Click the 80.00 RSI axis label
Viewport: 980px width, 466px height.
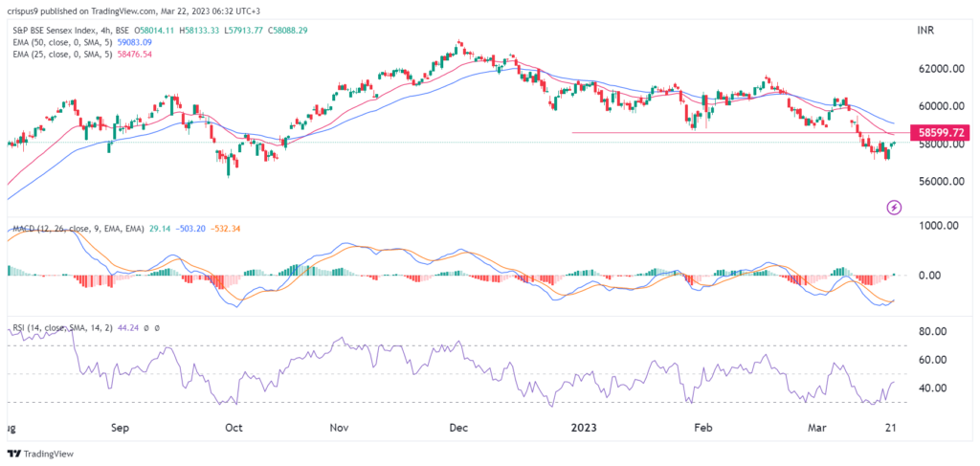(934, 331)
